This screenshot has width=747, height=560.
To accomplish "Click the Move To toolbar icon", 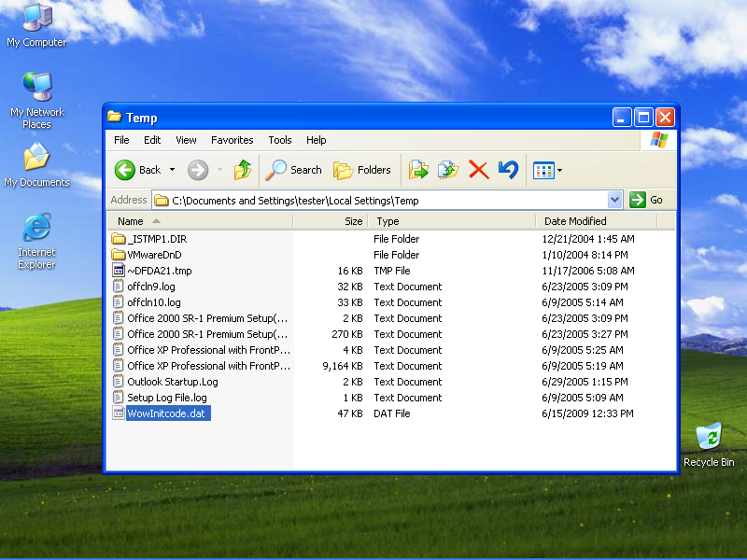I will click(418, 170).
